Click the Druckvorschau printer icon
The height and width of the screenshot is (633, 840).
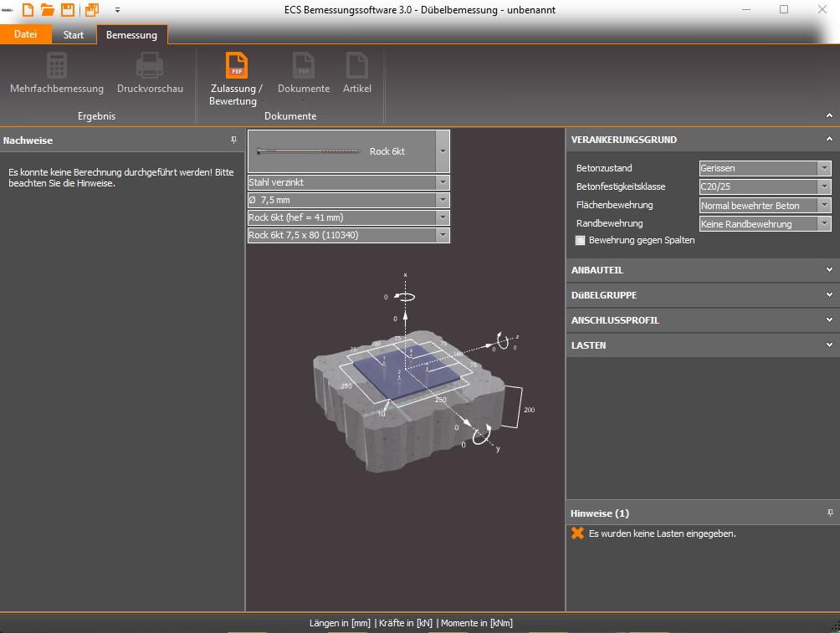coord(150,65)
